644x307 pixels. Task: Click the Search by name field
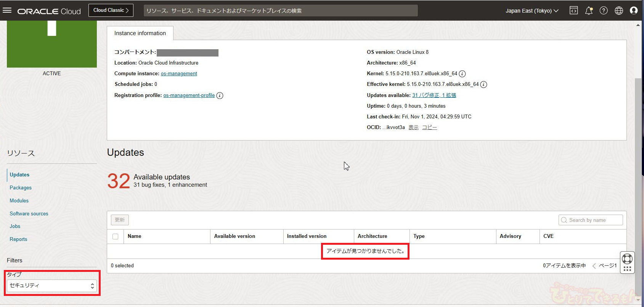tap(591, 220)
